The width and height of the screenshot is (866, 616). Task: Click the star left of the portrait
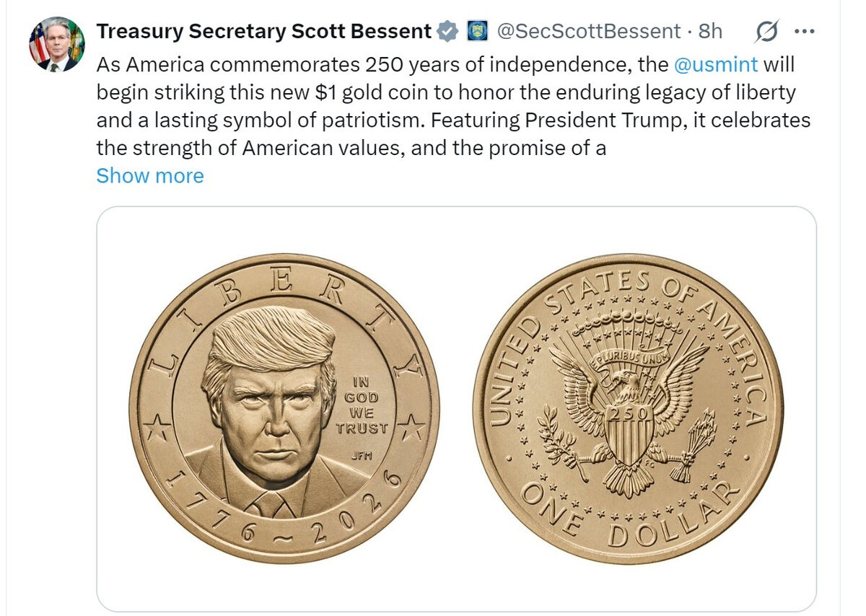tap(157, 429)
